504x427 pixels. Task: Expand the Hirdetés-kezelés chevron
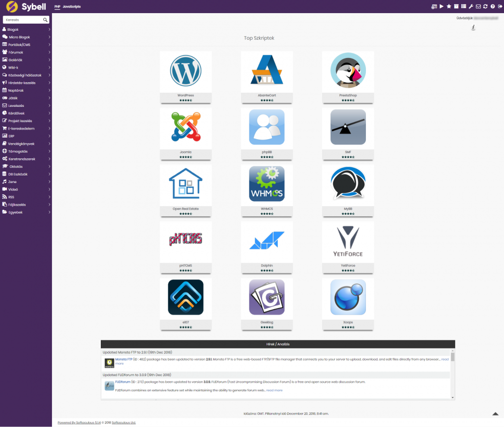click(x=49, y=83)
